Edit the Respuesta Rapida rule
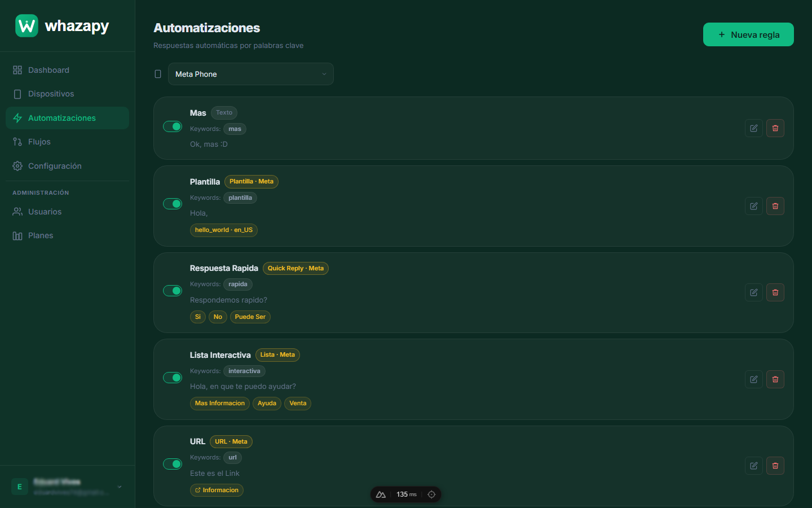The image size is (812, 508). 754,292
